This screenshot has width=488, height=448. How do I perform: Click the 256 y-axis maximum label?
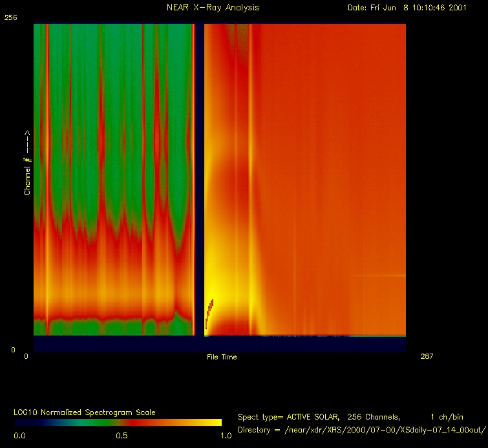11,18
